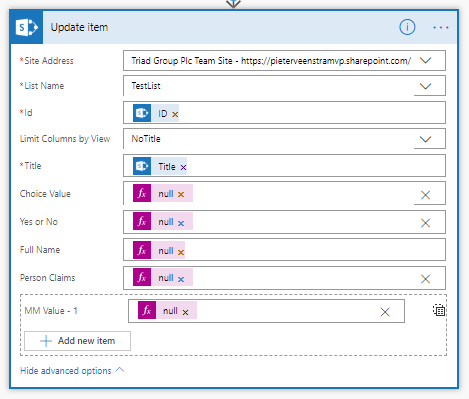Click the TestList value text

pyautogui.click(x=146, y=86)
